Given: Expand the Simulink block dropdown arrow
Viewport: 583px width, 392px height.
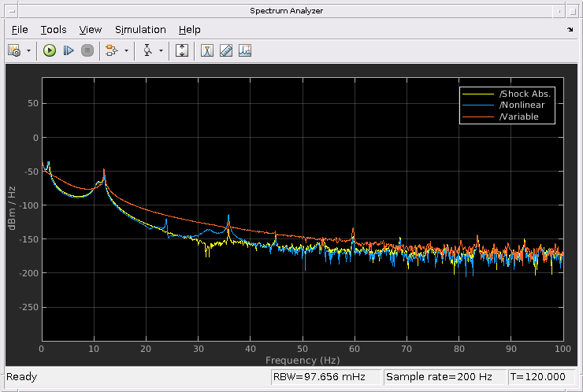Looking at the screenshot, I should [x=126, y=50].
